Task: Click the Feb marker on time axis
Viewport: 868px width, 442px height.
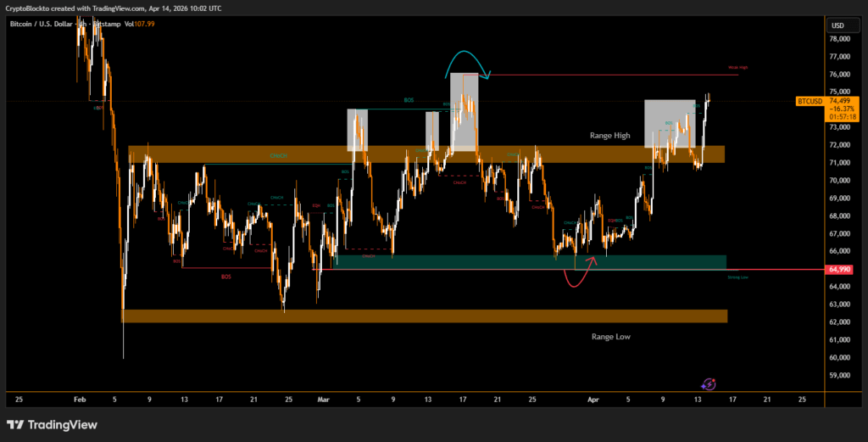Action: (80, 398)
